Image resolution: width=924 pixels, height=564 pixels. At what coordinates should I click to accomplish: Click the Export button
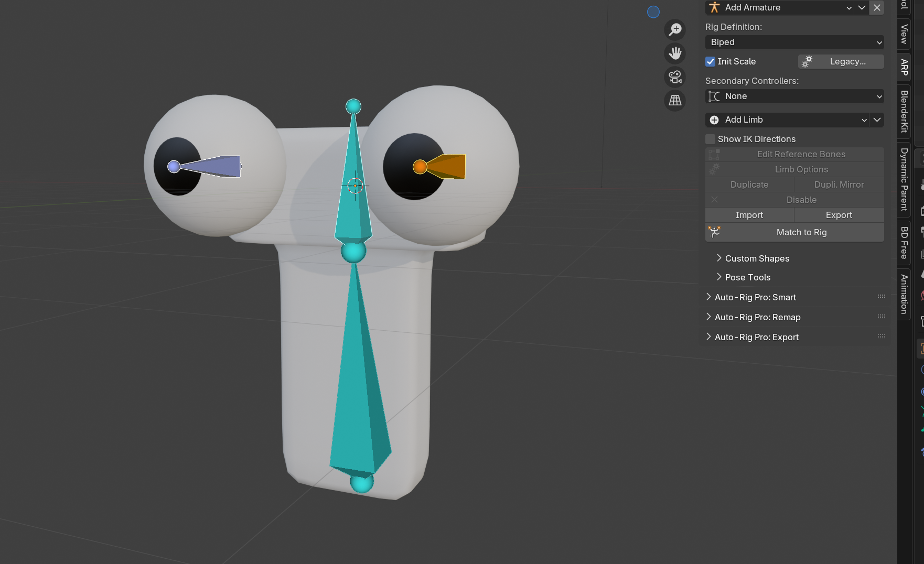(839, 215)
